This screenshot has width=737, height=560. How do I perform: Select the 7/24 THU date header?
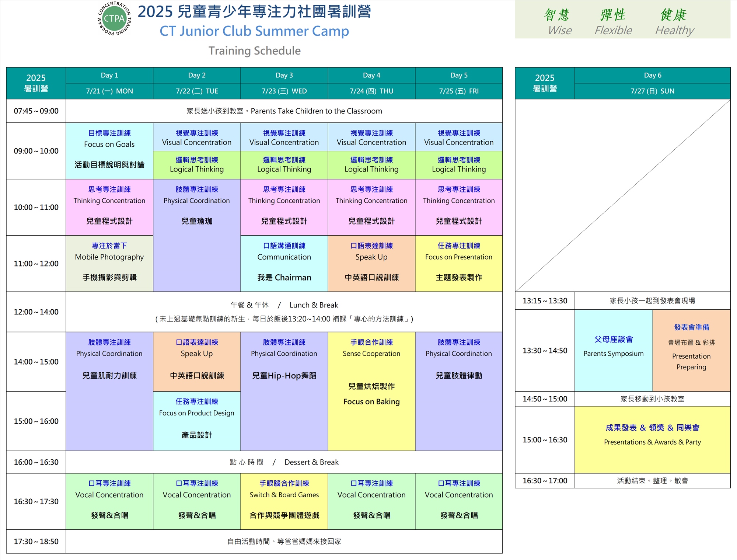tap(371, 91)
